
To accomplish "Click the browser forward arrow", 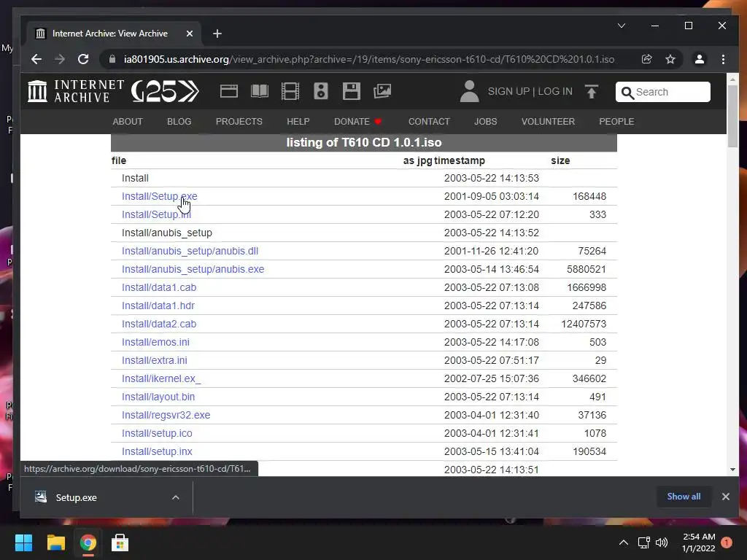I will tap(60, 59).
